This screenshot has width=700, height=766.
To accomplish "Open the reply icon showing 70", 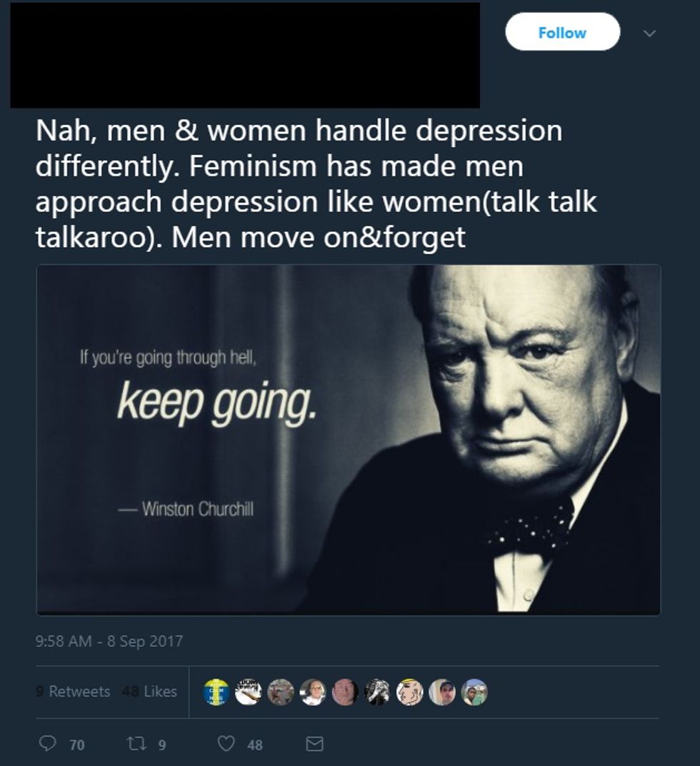I will pyautogui.click(x=47, y=744).
